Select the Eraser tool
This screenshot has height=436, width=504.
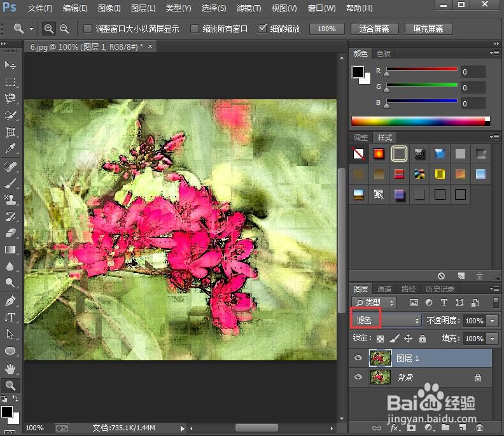(x=10, y=233)
